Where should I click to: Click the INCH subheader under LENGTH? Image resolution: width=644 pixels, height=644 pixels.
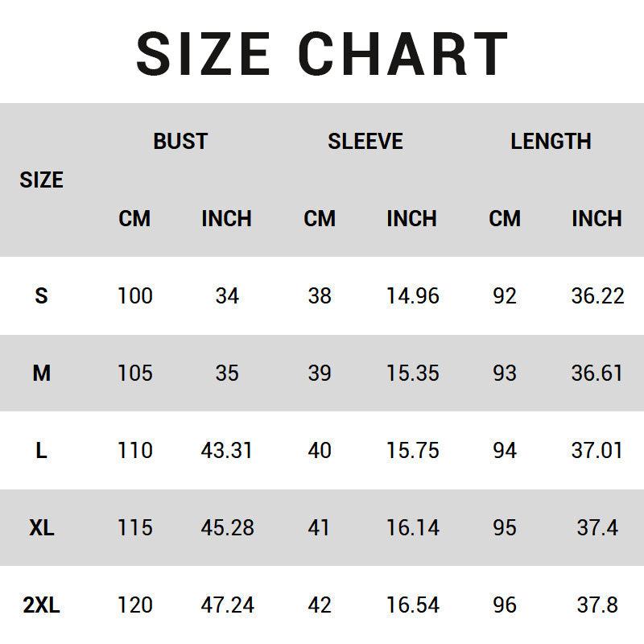[597, 219]
